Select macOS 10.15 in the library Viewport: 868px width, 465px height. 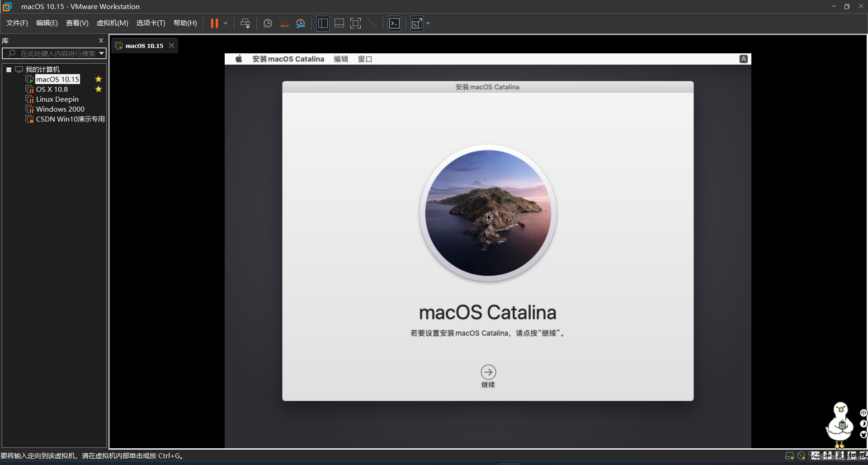(57, 80)
